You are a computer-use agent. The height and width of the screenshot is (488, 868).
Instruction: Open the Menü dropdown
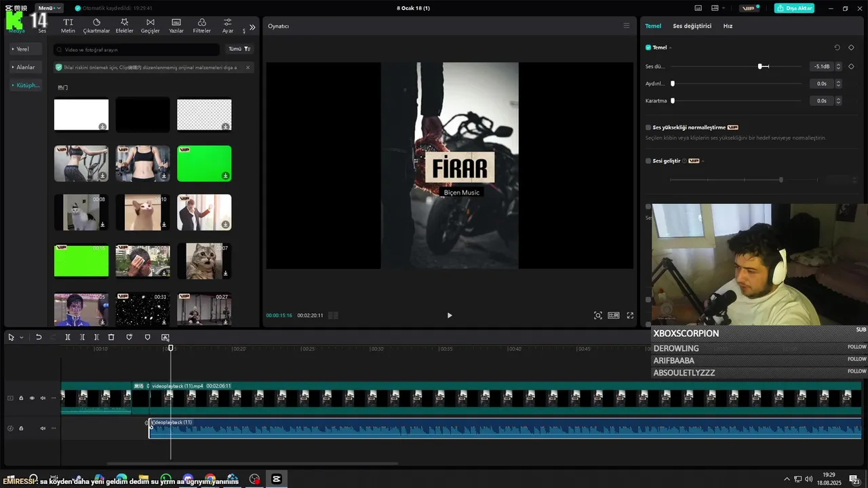pos(50,8)
